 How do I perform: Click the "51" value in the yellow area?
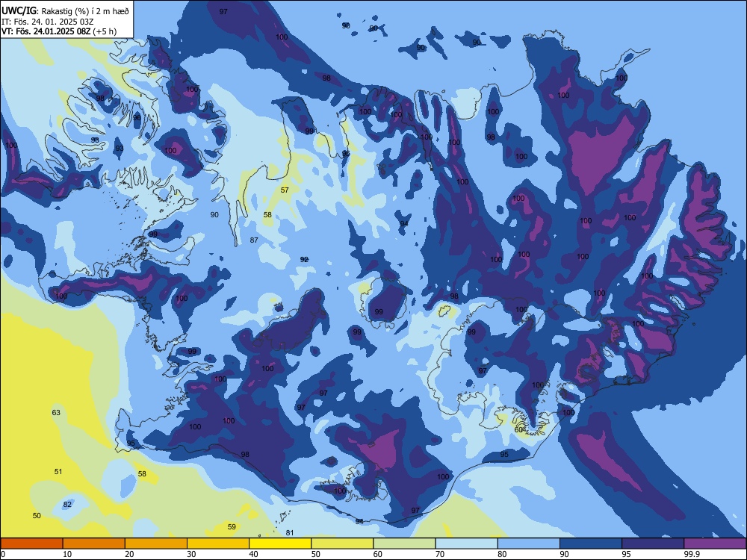point(58,471)
